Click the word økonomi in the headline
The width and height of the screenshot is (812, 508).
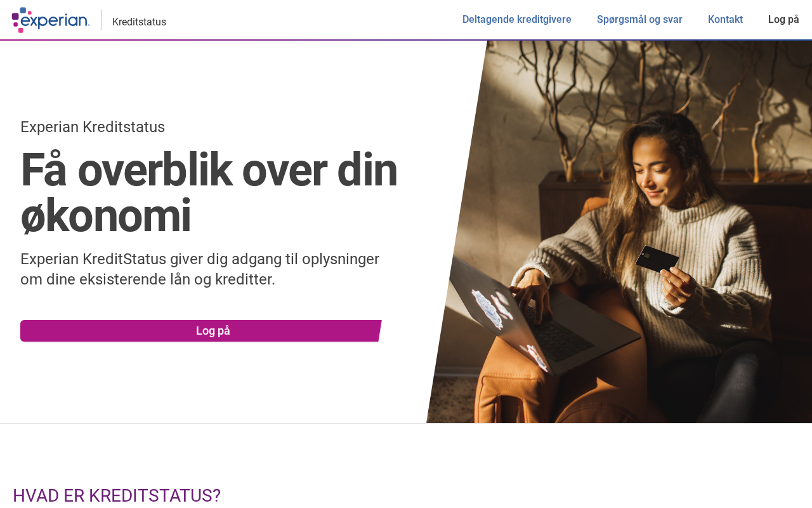coord(105,216)
